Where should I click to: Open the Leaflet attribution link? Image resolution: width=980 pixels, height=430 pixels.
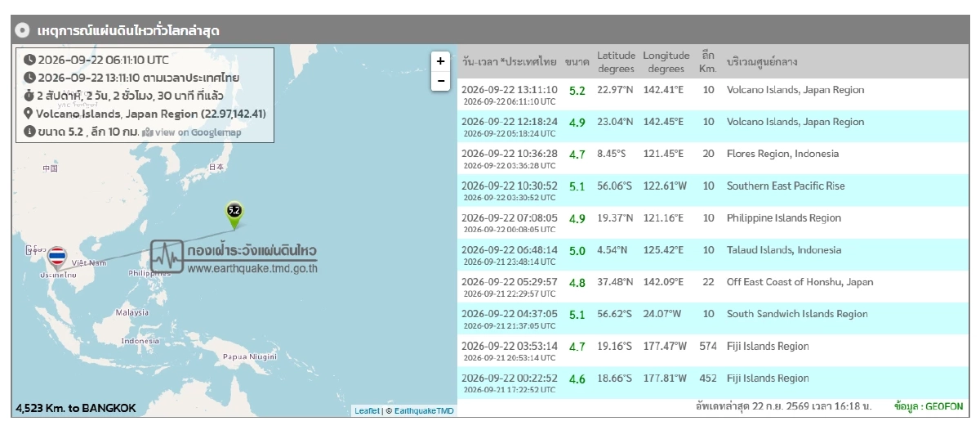[367, 410]
